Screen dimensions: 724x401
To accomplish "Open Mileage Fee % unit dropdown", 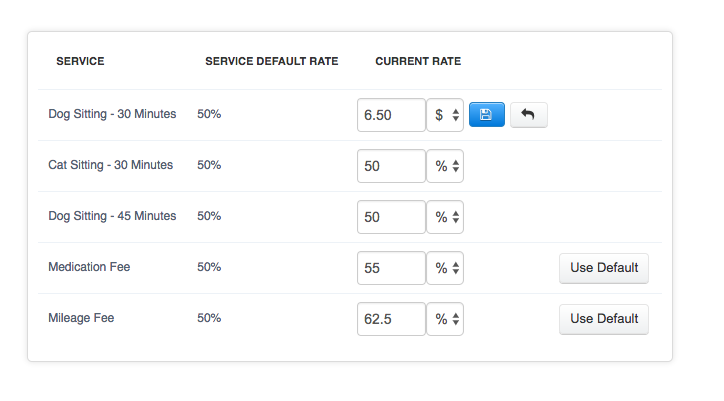I will [x=445, y=319].
